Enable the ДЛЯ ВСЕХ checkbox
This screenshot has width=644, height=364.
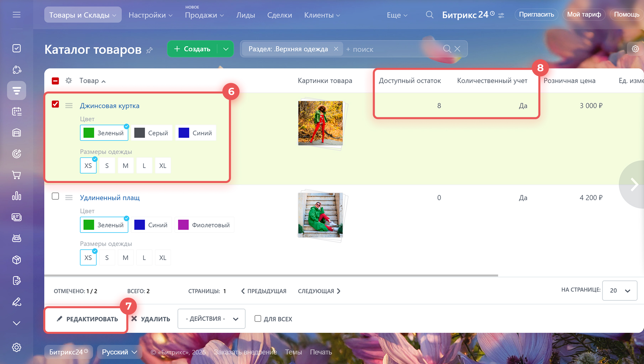(x=258, y=318)
